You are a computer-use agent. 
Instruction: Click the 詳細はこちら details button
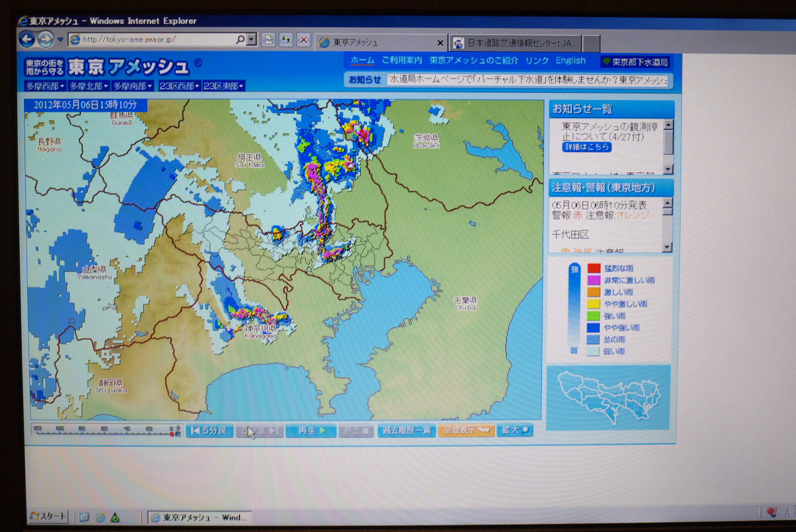point(587,147)
